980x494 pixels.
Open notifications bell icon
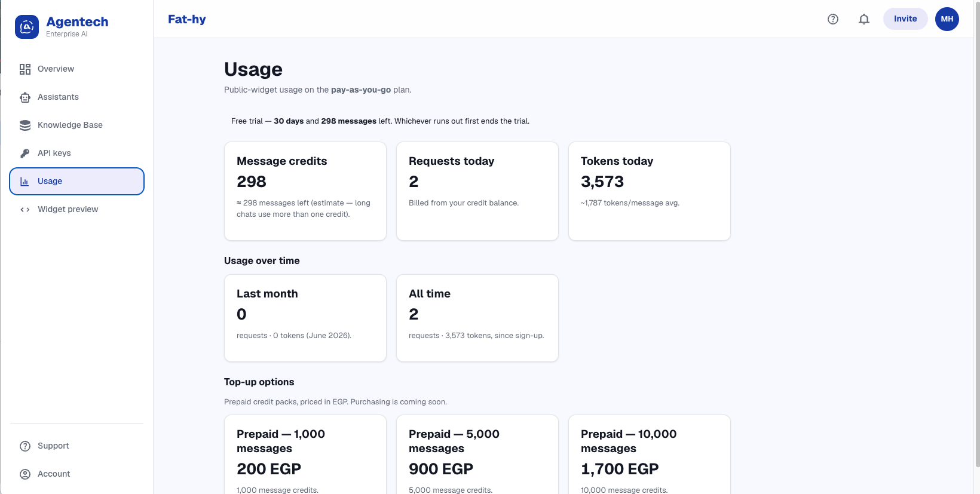[864, 19]
